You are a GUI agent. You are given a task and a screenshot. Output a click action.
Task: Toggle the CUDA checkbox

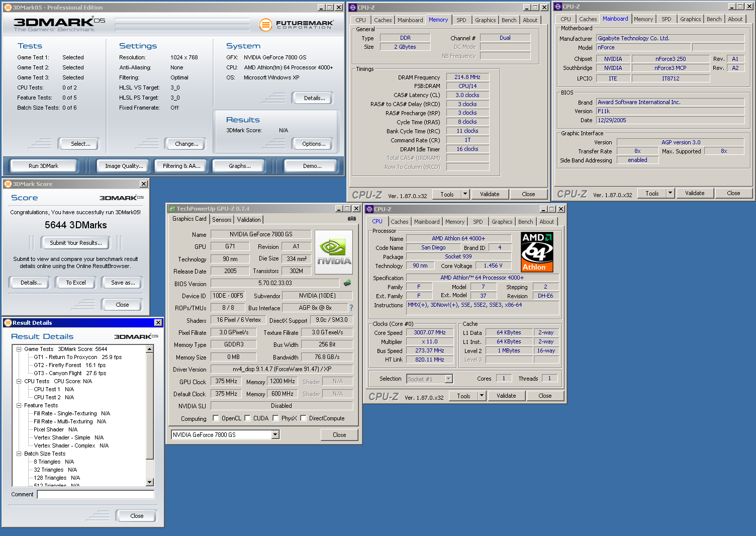pos(247,418)
